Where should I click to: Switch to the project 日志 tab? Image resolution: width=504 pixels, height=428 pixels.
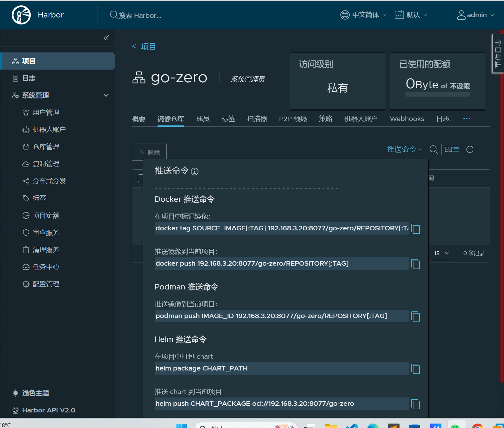coord(443,119)
